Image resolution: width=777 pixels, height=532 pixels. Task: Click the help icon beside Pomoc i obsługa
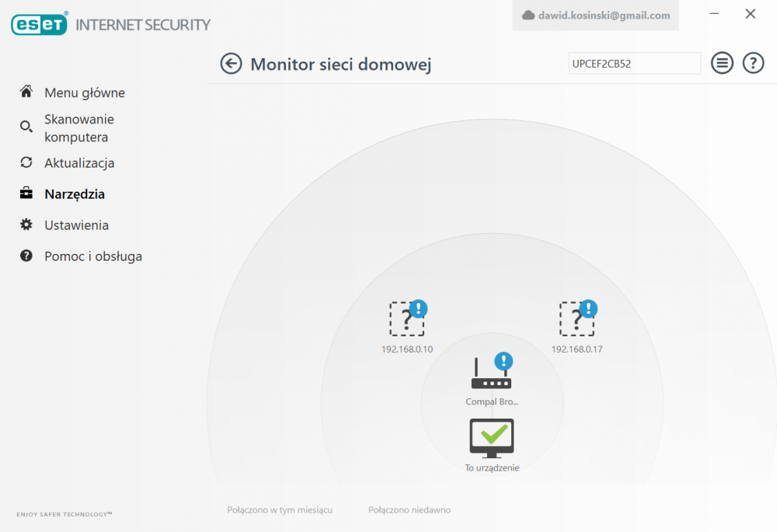tap(26, 256)
